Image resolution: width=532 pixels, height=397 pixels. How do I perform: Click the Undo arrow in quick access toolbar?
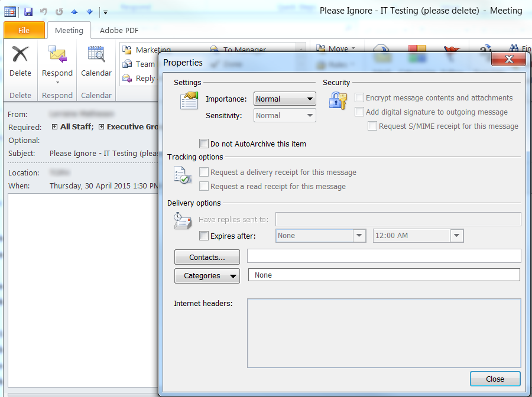(x=43, y=12)
